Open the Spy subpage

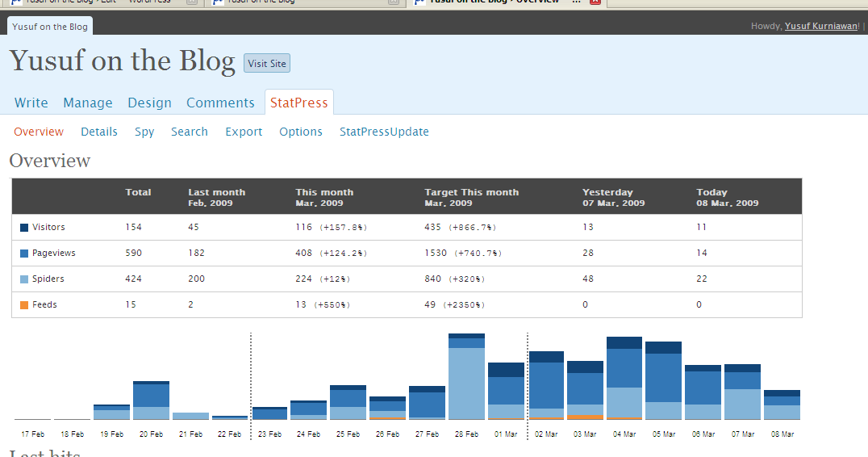point(144,132)
